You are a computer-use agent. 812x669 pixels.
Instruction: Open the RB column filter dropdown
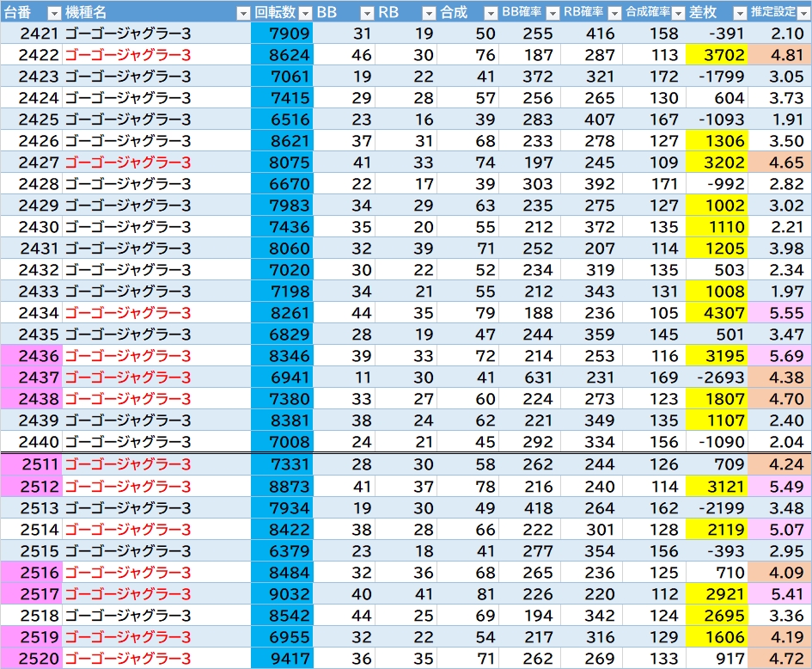(x=429, y=13)
